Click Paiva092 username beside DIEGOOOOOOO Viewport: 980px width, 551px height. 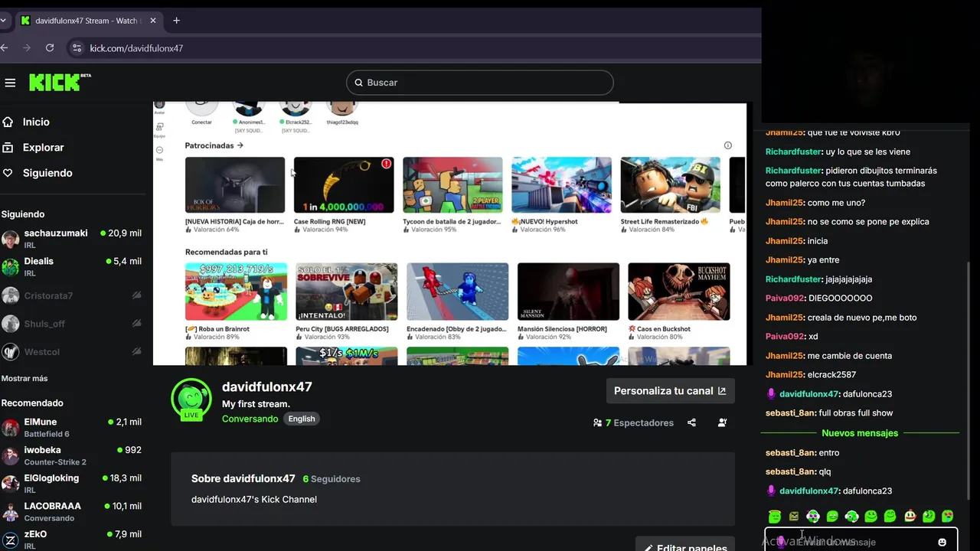click(x=786, y=298)
